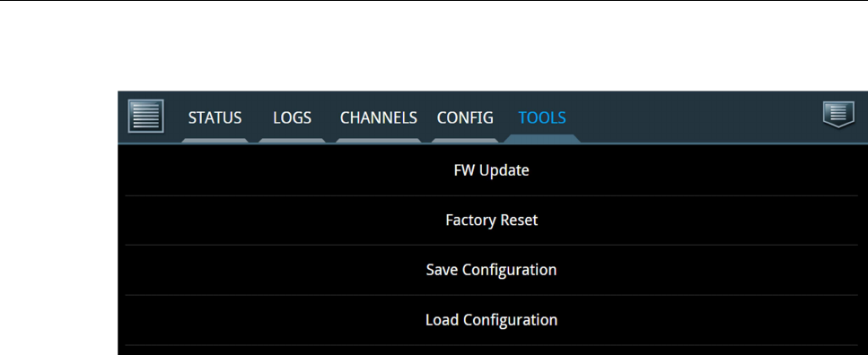Save the current device configuration
The width and height of the screenshot is (868, 355).
point(492,270)
